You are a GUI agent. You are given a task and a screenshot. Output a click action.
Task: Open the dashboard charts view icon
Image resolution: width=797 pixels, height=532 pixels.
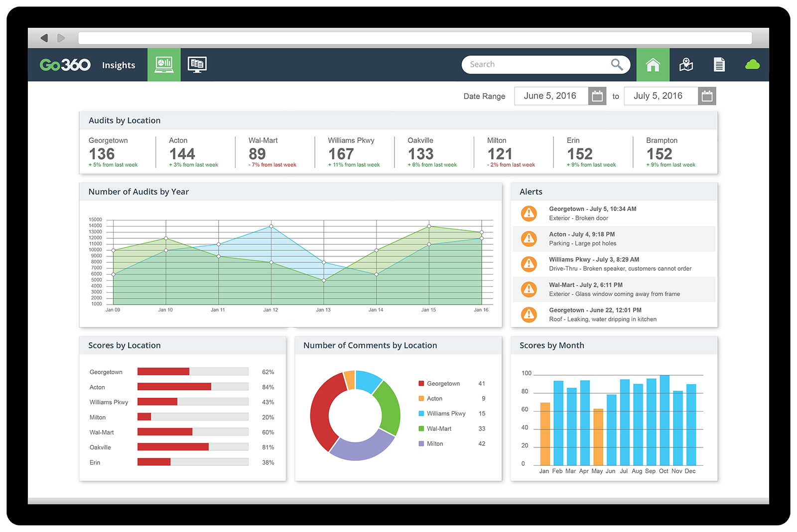(164, 65)
